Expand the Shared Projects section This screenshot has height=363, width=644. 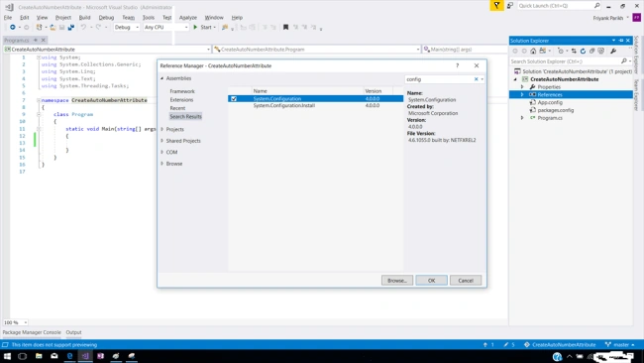click(162, 141)
